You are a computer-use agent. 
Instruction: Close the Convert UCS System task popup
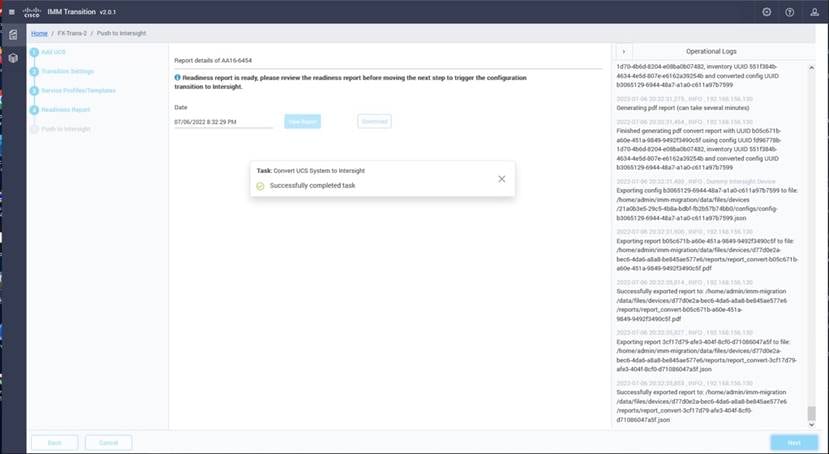pyautogui.click(x=502, y=179)
